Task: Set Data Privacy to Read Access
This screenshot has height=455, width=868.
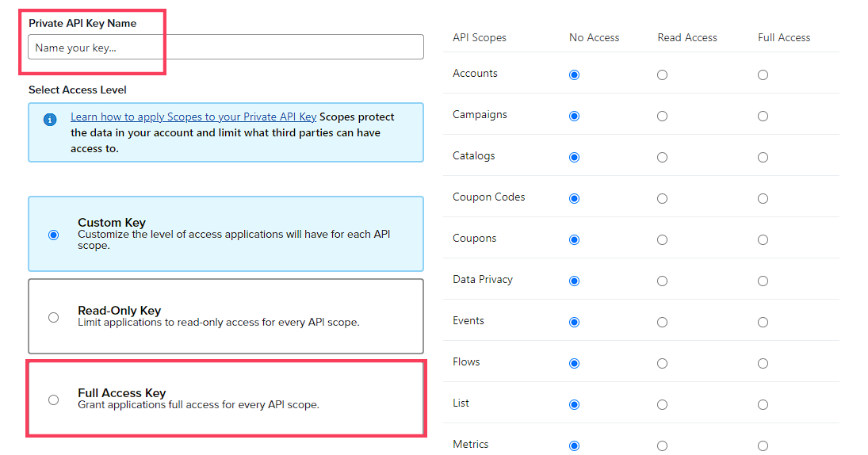Action: tap(662, 281)
